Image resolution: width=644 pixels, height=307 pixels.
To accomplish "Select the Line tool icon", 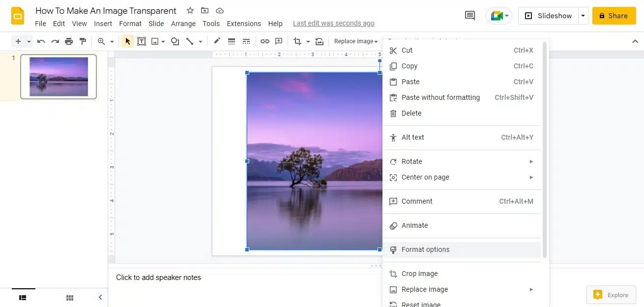I will pyautogui.click(x=189, y=41).
